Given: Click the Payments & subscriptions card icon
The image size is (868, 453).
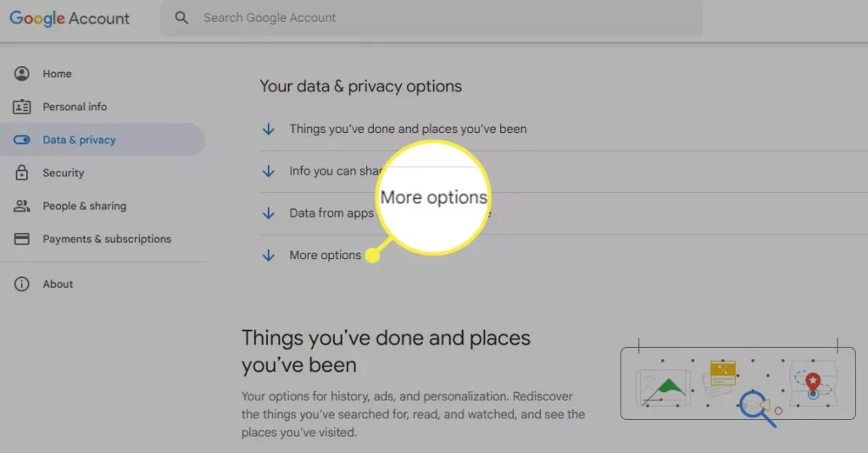Looking at the screenshot, I should 22,239.
